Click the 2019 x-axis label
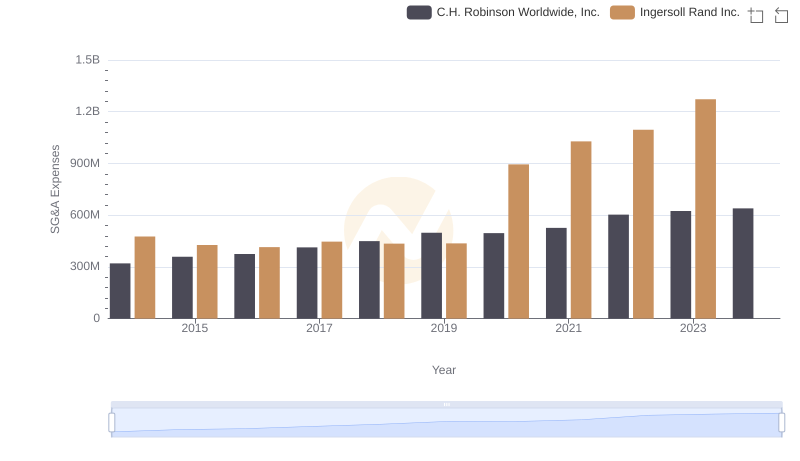 (x=443, y=328)
